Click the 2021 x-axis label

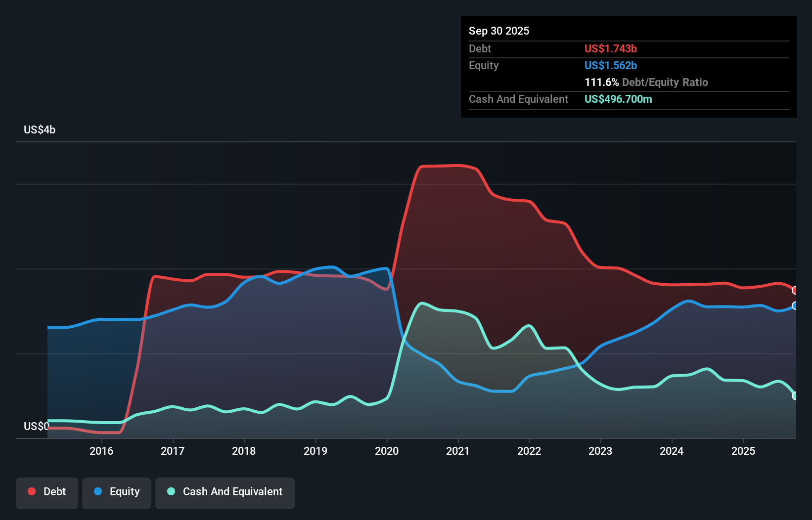click(x=458, y=451)
